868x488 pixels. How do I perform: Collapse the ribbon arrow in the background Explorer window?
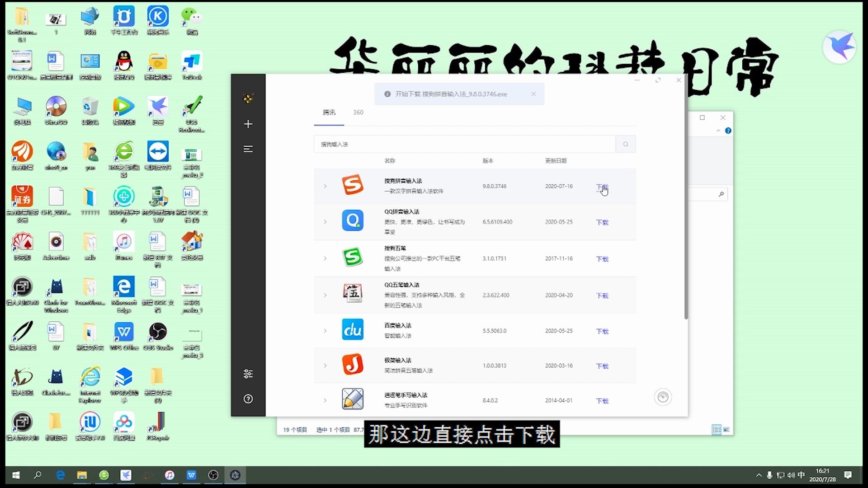coord(718,131)
